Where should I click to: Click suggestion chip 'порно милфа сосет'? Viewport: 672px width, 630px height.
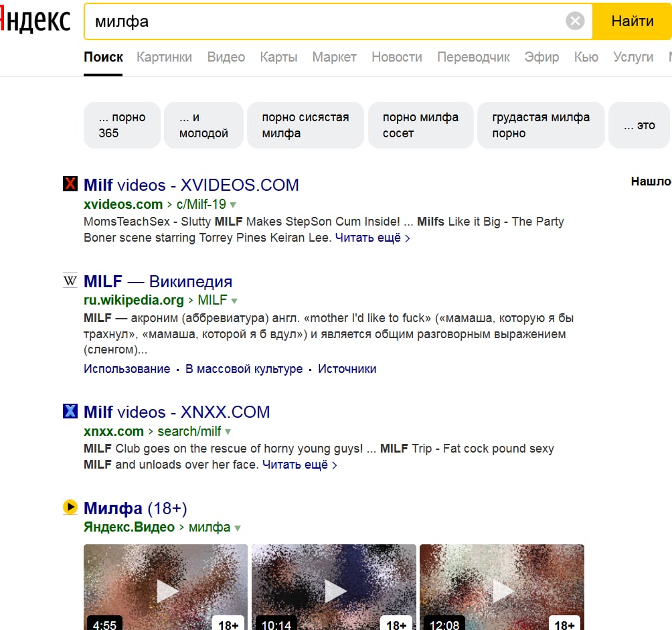tap(420, 125)
